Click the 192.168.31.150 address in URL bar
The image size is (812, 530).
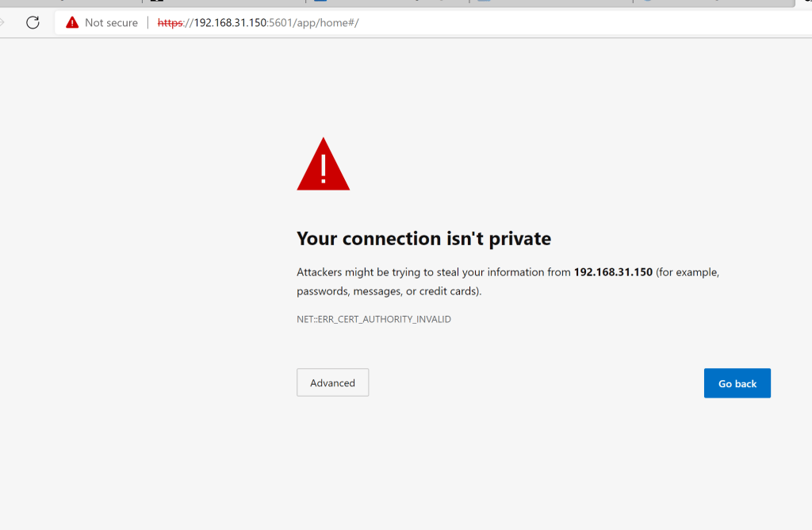point(230,23)
